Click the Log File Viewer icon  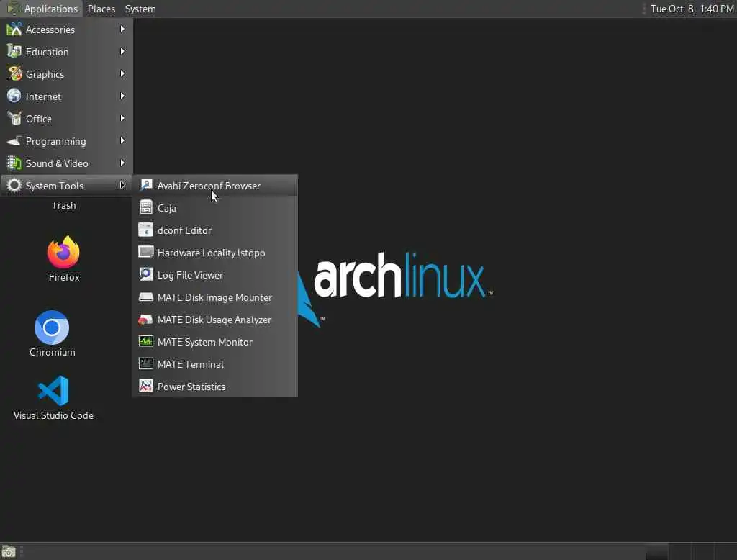tap(146, 274)
